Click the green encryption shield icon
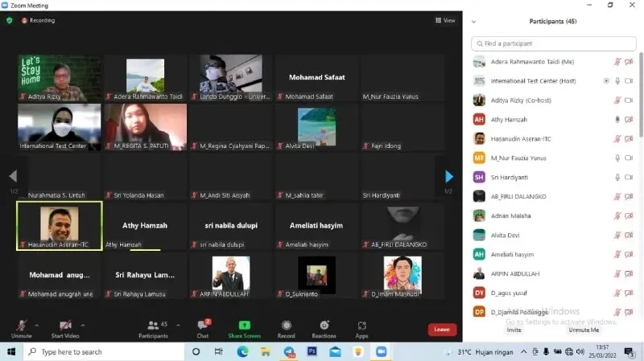The image size is (644, 361). (10, 20)
